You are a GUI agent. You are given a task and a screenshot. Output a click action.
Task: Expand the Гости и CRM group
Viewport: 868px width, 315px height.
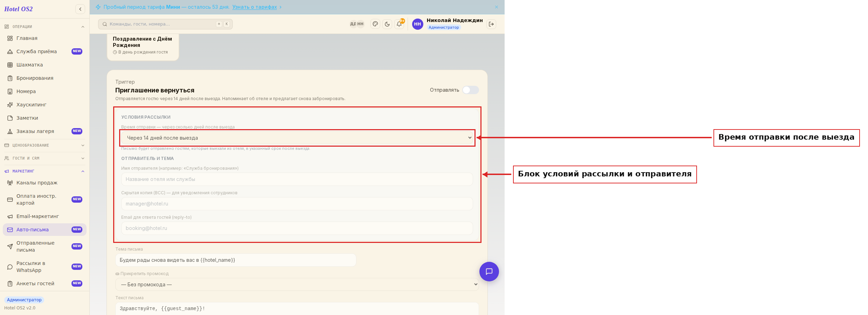45,158
